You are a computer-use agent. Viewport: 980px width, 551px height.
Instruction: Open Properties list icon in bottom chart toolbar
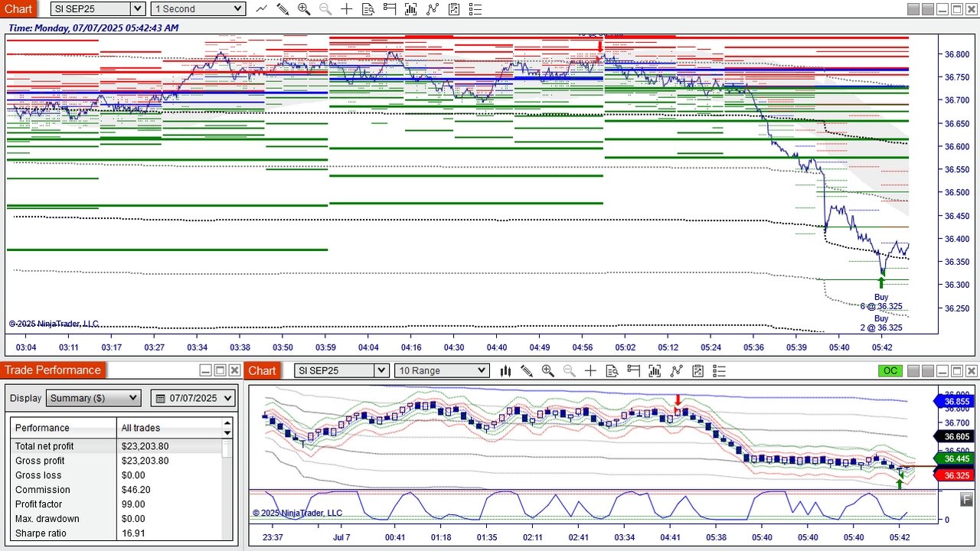click(719, 370)
